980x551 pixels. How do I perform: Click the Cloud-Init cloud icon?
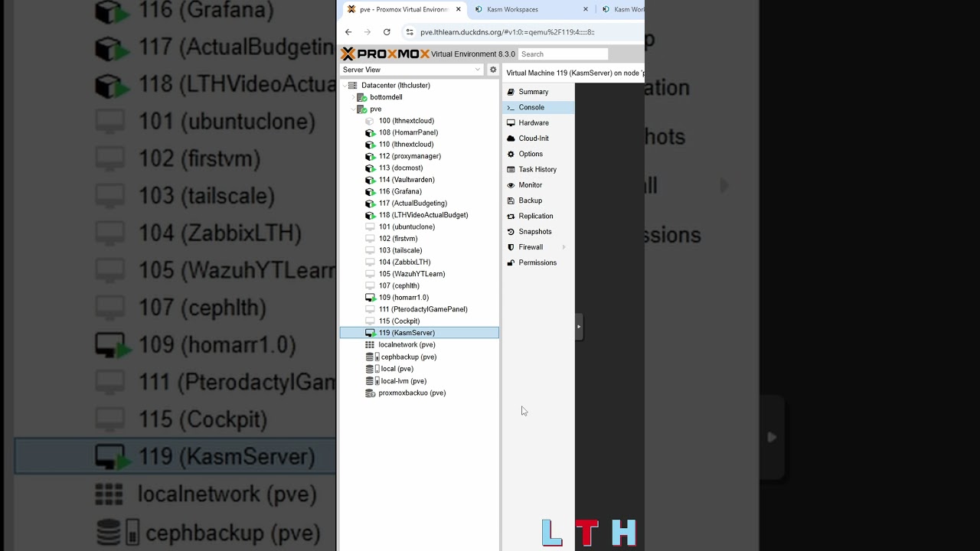(511, 139)
